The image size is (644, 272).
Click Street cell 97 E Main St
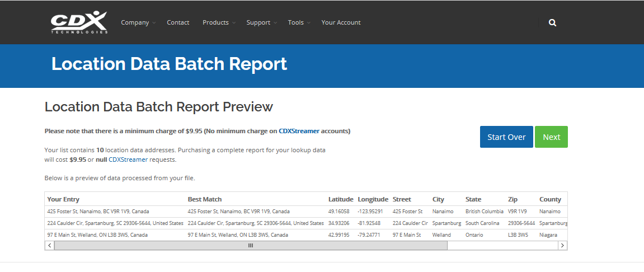[x=407, y=235]
